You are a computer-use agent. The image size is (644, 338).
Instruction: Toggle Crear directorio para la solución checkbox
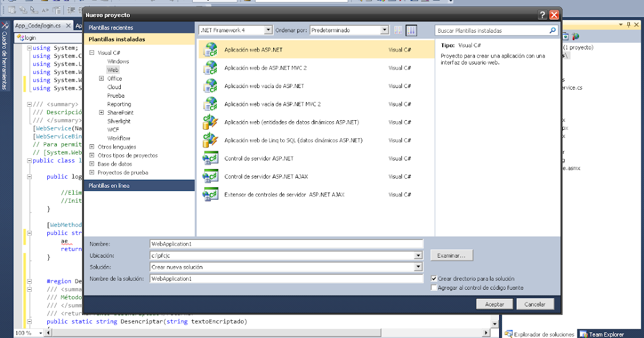pos(434,278)
